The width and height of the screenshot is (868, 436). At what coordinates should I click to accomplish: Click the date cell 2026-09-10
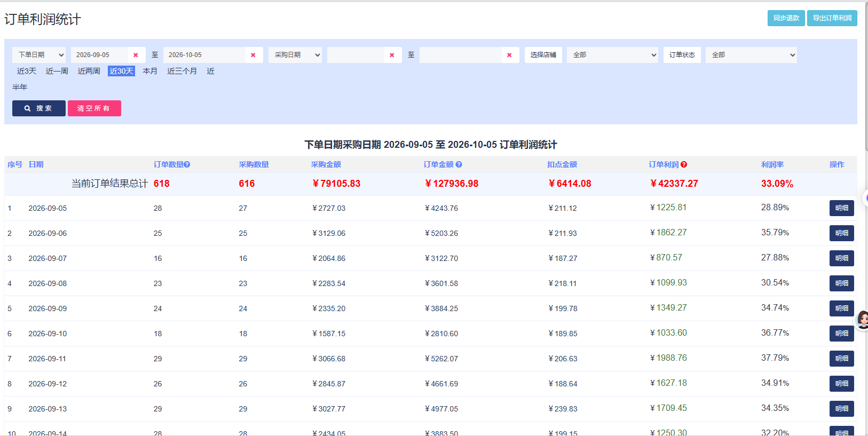pyautogui.click(x=48, y=334)
